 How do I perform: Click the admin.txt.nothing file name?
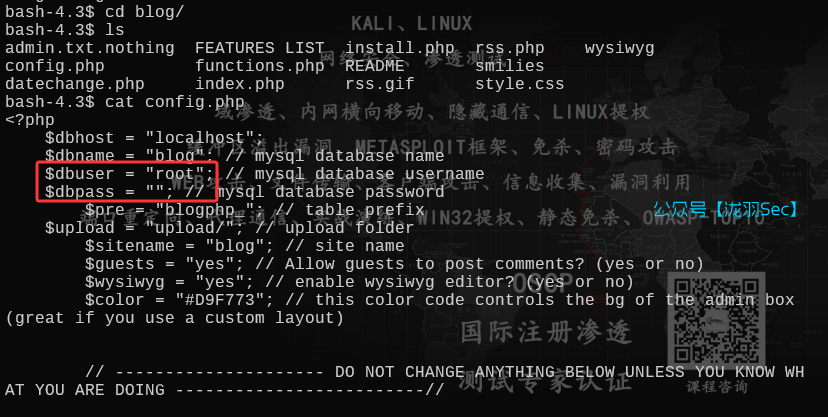pyautogui.click(x=89, y=48)
